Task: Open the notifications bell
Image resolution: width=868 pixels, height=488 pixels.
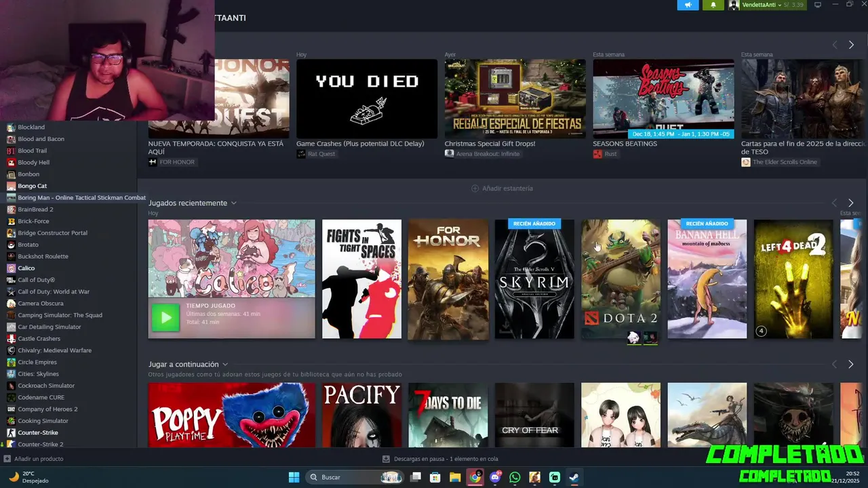Action: [x=713, y=5]
